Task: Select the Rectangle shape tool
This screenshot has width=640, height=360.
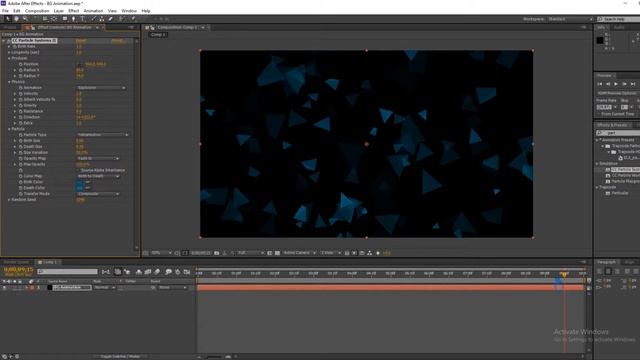Action: pyautogui.click(x=64, y=19)
